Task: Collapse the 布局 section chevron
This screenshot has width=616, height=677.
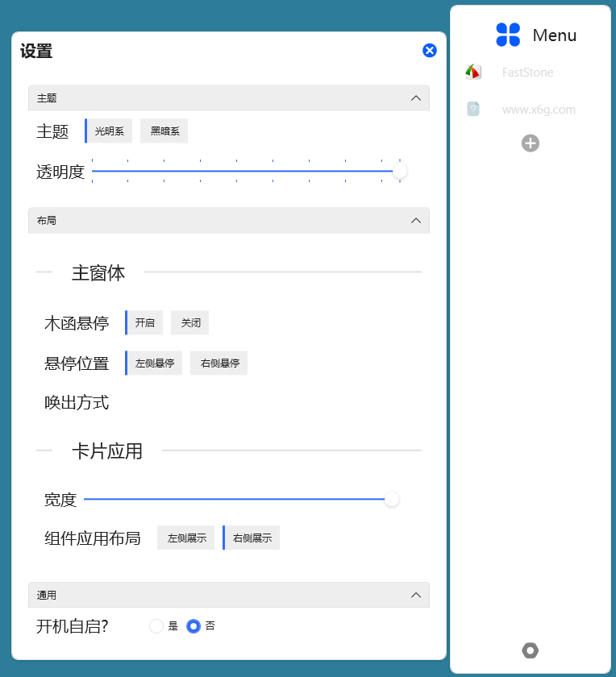Action: [x=416, y=220]
